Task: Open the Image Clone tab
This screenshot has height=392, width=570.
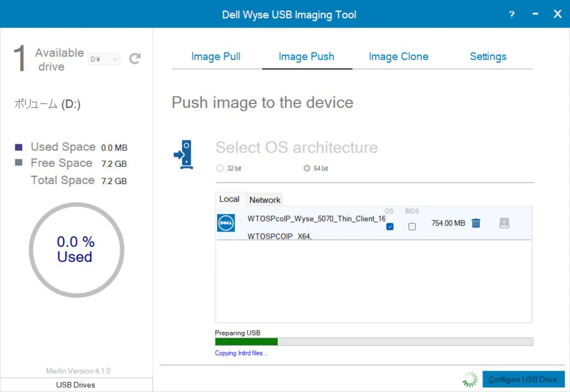Action: click(399, 57)
